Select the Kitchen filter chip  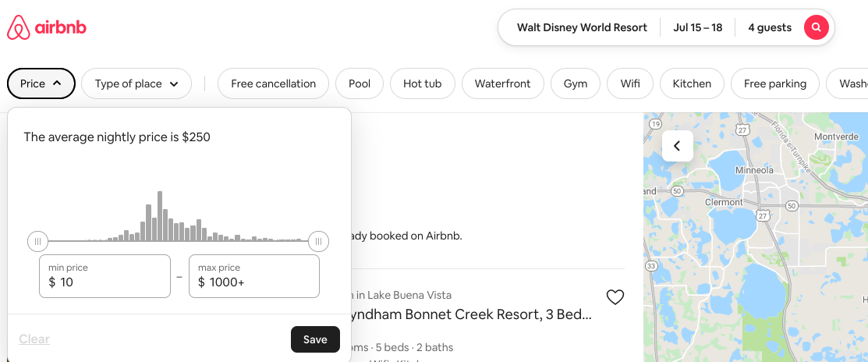[x=692, y=83]
